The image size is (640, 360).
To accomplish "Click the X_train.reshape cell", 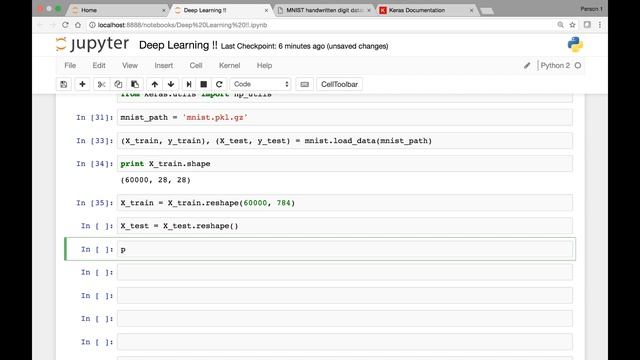I will coord(345,203).
